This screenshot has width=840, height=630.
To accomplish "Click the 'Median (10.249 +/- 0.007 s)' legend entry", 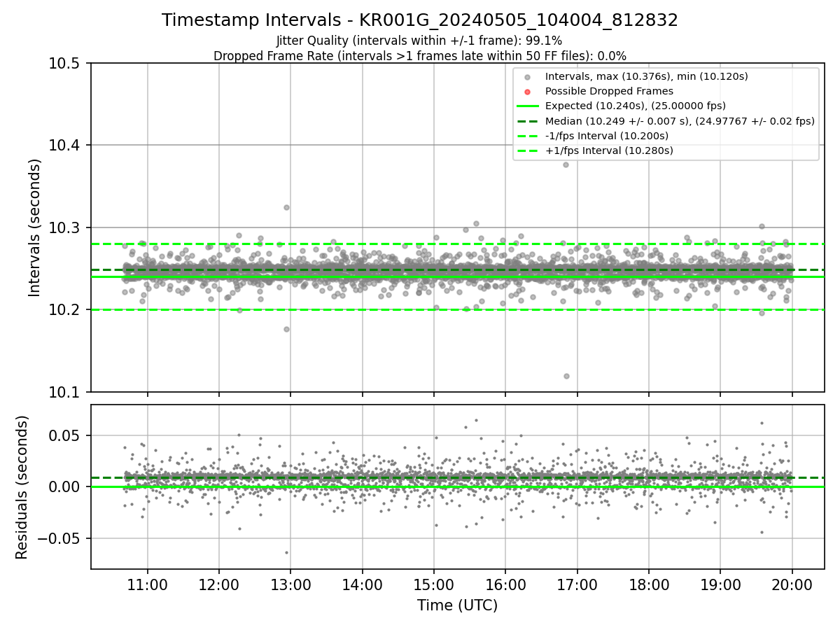I will pyautogui.click(x=680, y=121).
